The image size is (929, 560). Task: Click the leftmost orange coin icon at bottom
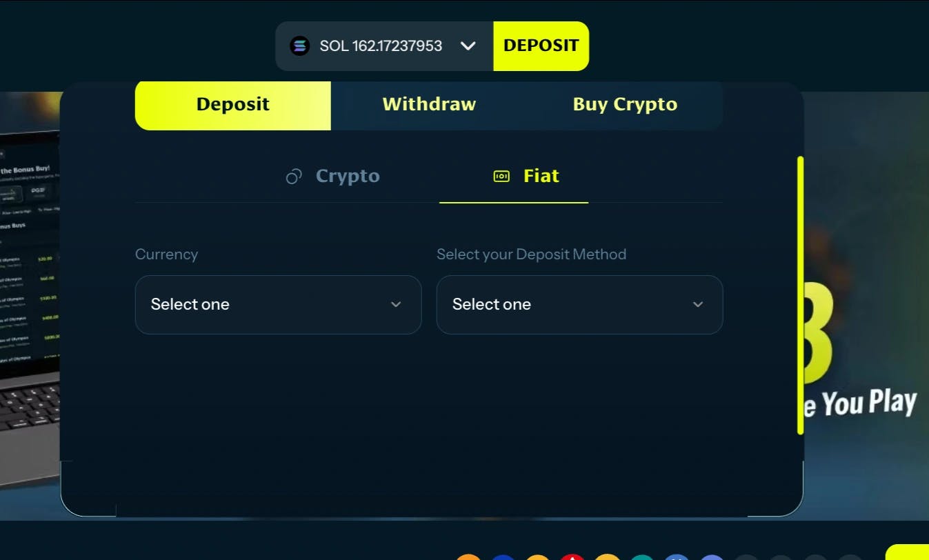[x=468, y=557]
